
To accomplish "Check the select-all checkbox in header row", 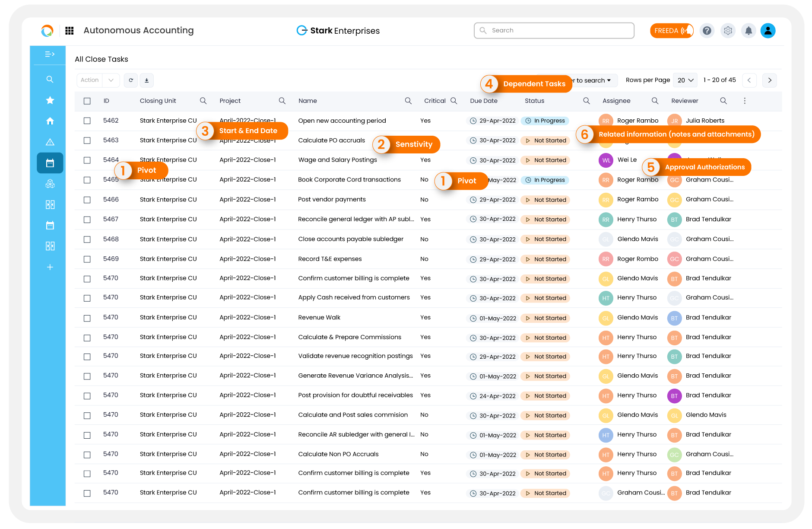I will pos(87,101).
